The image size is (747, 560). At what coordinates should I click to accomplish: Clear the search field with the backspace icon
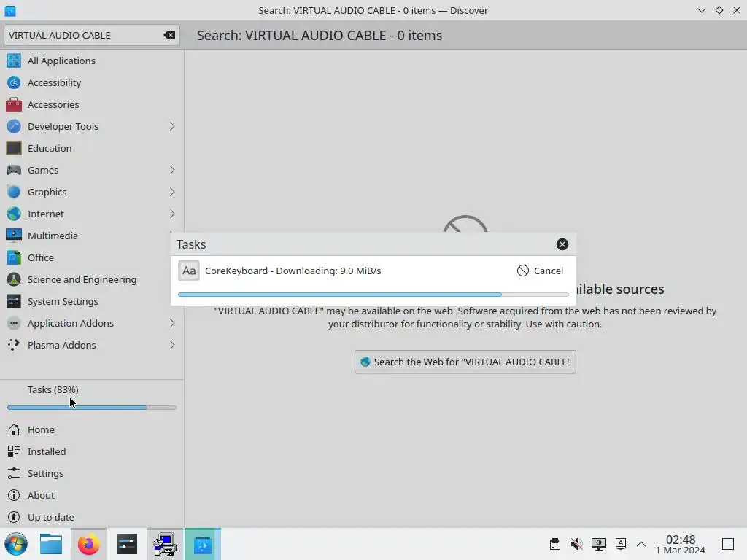pyautogui.click(x=169, y=35)
